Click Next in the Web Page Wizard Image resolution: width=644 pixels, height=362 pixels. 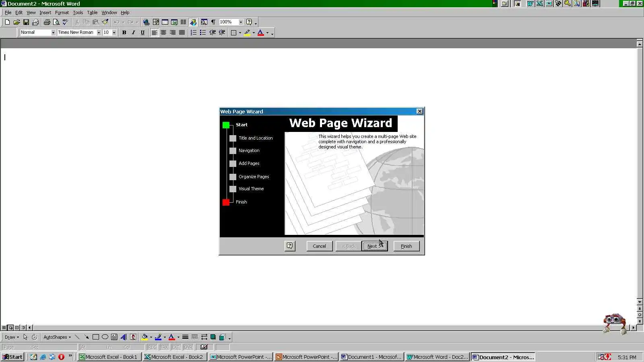tap(374, 246)
